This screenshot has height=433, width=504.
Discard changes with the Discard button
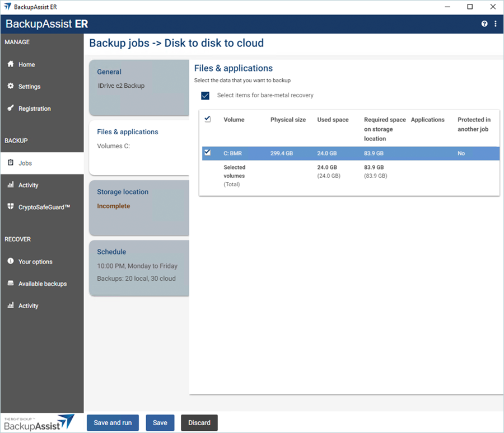pyautogui.click(x=199, y=423)
